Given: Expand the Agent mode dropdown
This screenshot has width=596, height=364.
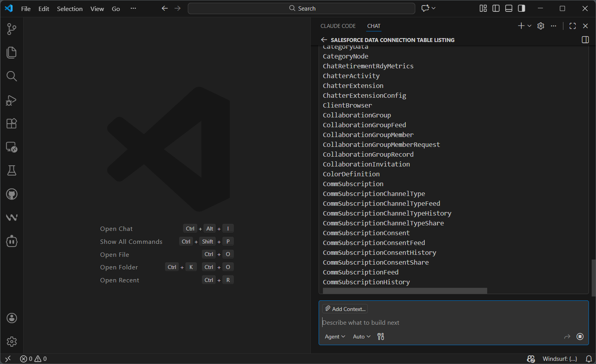Looking at the screenshot, I should 335,337.
